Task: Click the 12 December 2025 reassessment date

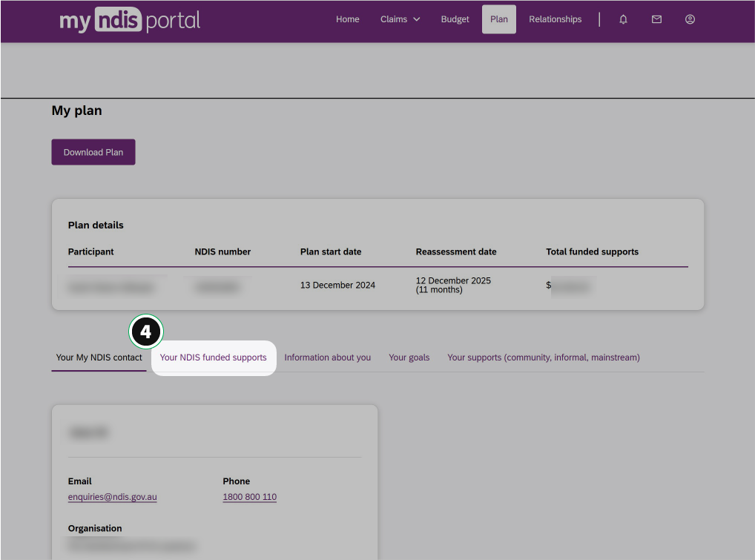Action: coord(453,281)
